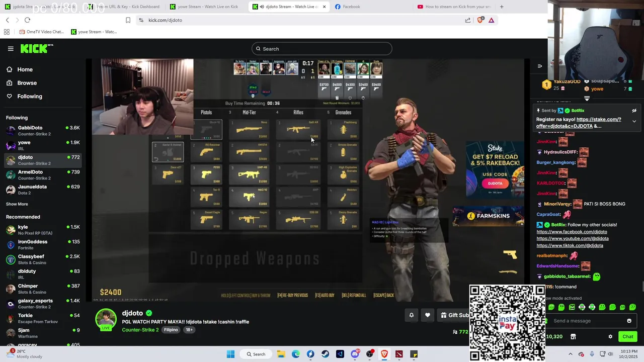644x362 pixels.
Task: Switch to Kick Dashboard browser tab
Action: click(x=124, y=7)
